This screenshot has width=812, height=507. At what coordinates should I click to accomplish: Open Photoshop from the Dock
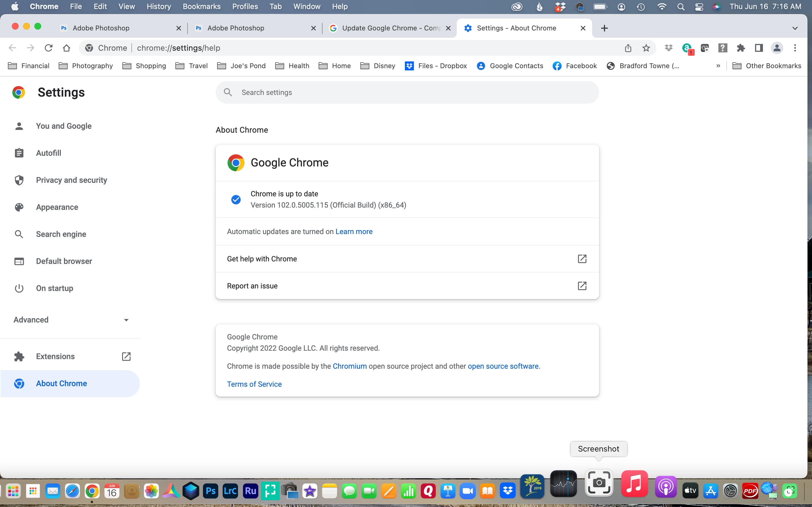point(210,491)
